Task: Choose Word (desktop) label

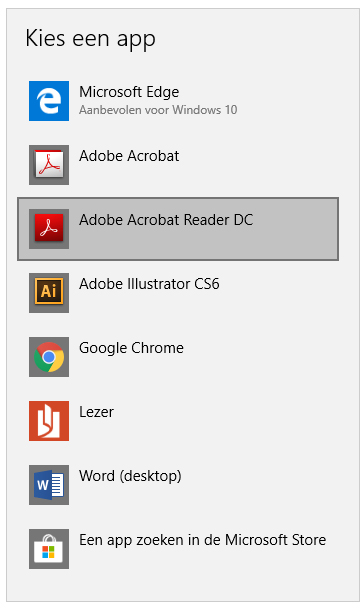Action: [x=130, y=476]
